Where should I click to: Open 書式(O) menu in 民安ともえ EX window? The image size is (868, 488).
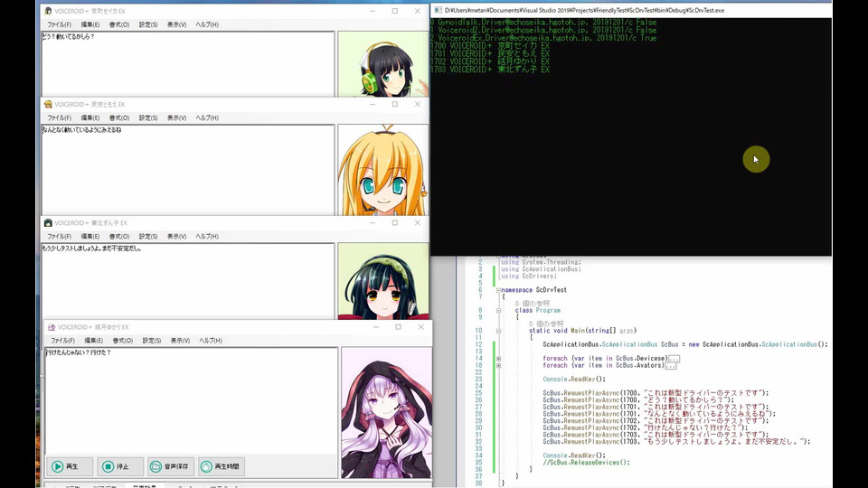click(119, 117)
